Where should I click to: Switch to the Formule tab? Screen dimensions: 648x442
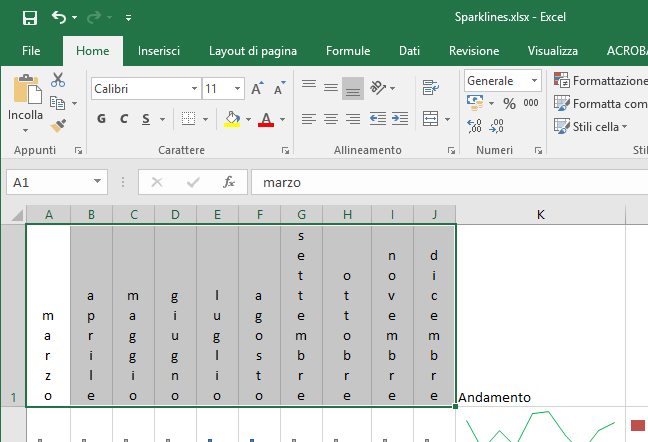point(348,51)
